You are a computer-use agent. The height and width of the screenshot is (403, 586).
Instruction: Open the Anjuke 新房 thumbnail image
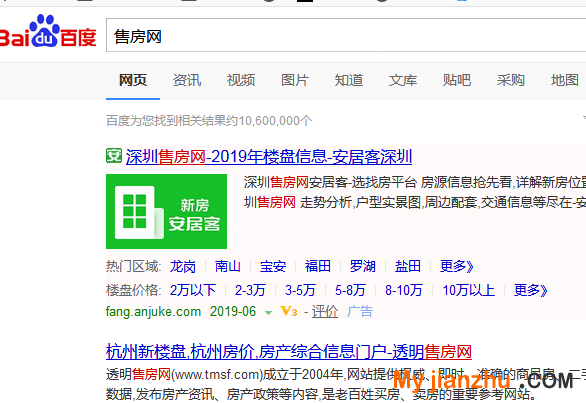[166, 211]
